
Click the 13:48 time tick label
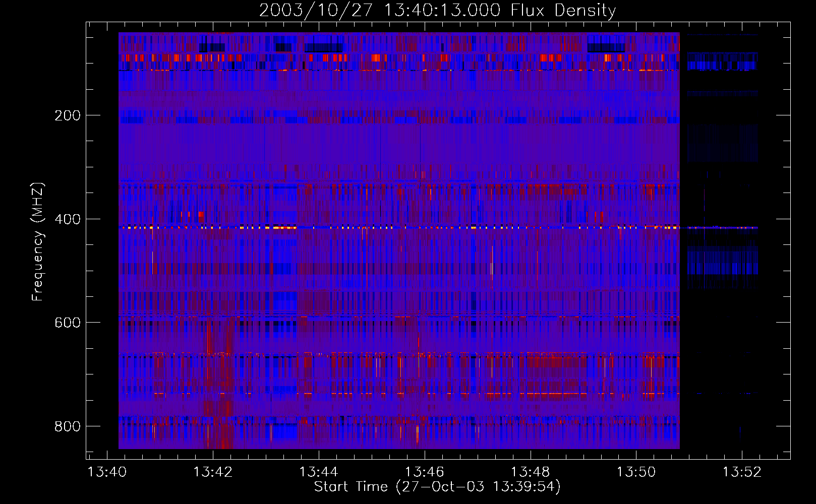531,472
